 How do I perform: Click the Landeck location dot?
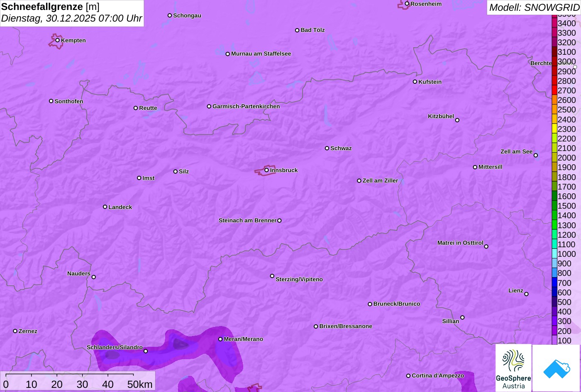105,207
